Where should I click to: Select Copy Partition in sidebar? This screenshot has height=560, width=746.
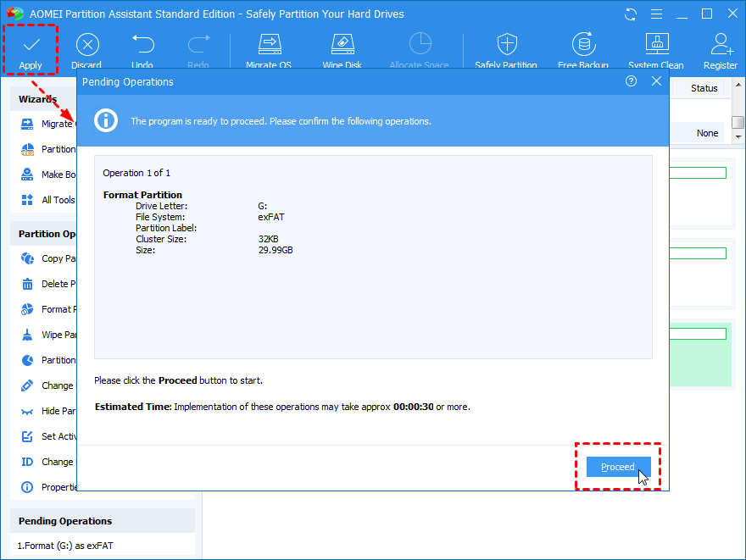point(47,258)
